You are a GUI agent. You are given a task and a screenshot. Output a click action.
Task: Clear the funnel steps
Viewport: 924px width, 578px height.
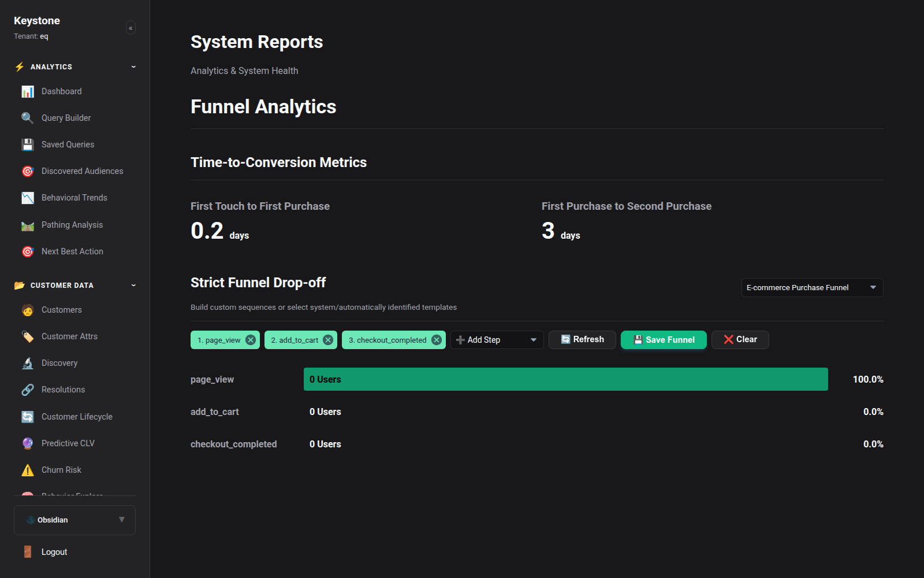click(x=740, y=340)
